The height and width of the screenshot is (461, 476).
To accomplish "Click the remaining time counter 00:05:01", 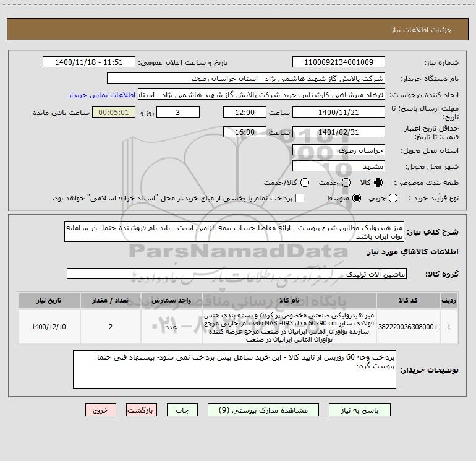I will (x=114, y=112).
